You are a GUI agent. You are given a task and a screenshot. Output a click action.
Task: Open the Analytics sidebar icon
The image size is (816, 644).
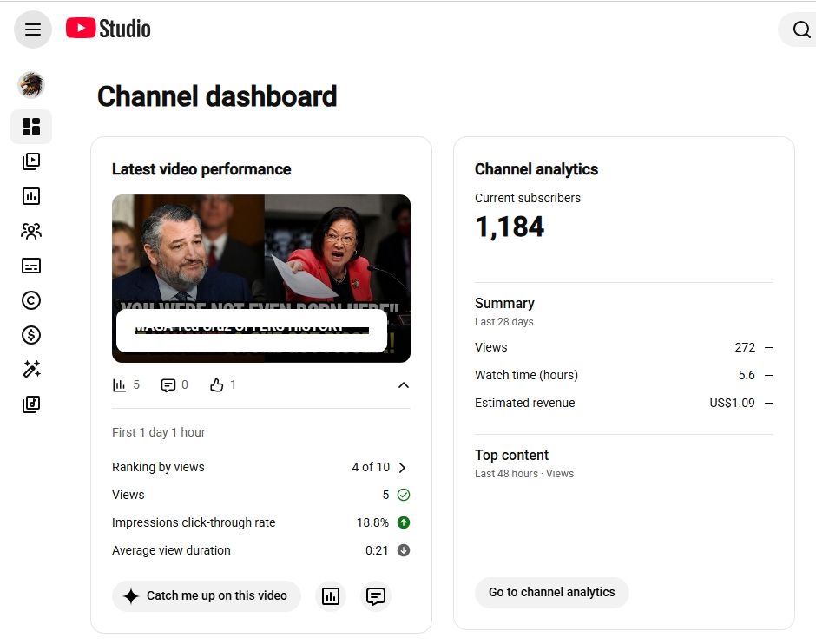[x=31, y=196]
